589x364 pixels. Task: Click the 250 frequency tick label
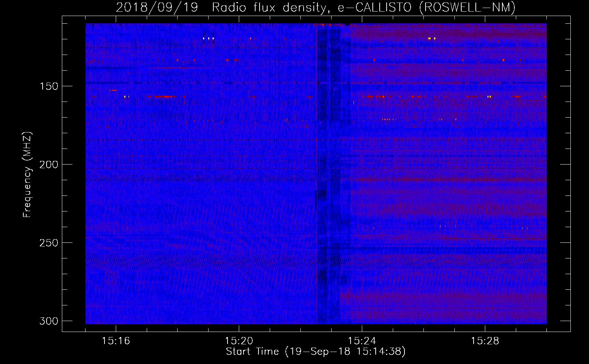tap(49, 243)
